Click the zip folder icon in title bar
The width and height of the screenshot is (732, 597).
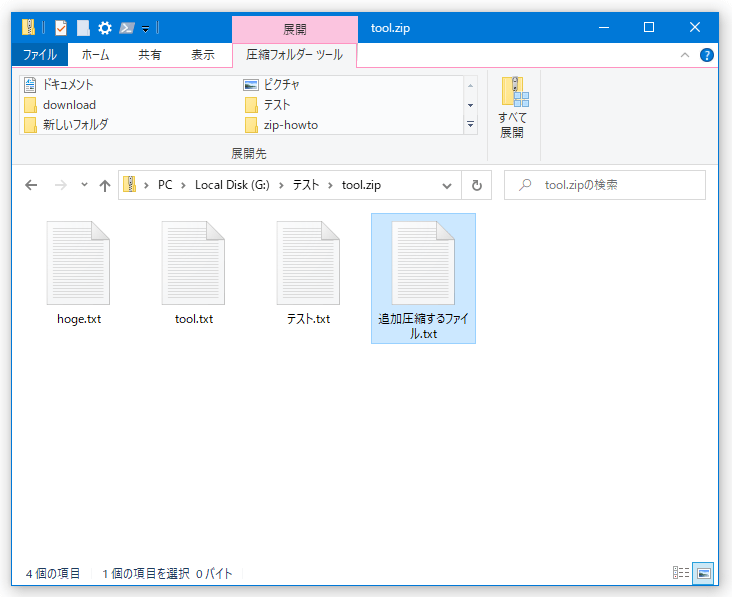coord(28,28)
